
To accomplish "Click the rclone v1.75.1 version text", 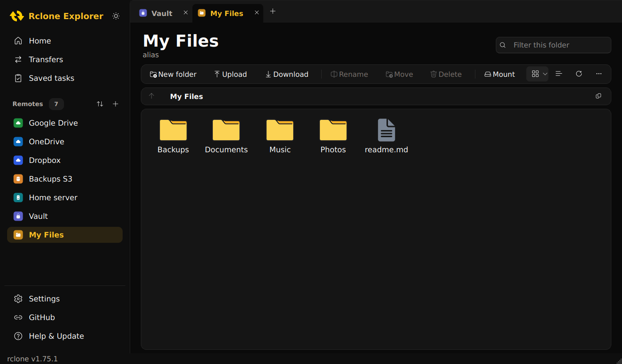I will tap(32, 359).
